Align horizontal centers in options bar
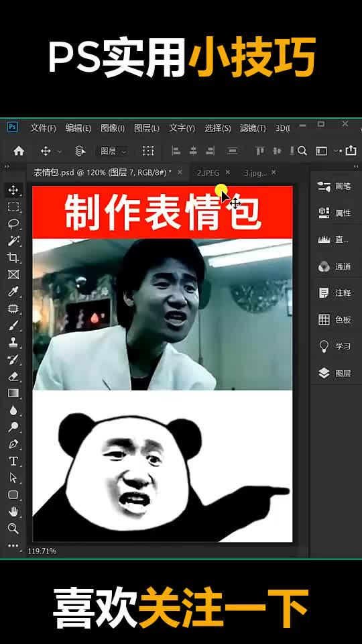Screen dimensions: 362x644 tap(193, 151)
